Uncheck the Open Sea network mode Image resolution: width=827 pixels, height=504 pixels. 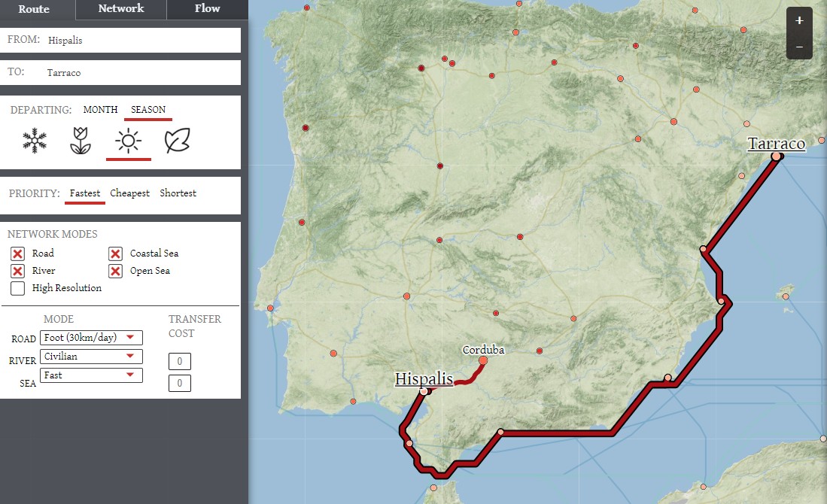click(x=116, y=271)
